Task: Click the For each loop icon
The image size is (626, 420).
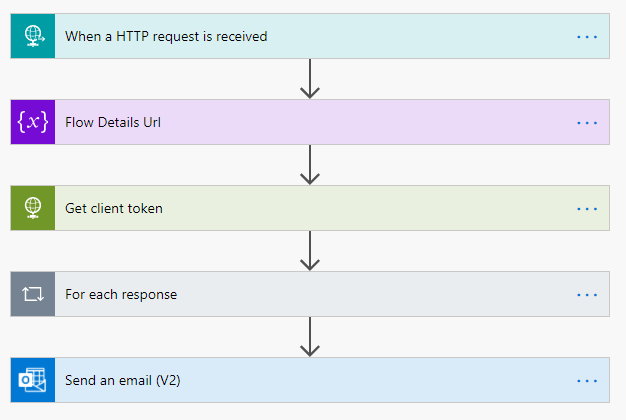Action: pyautogui.click(x=33, y=295)
